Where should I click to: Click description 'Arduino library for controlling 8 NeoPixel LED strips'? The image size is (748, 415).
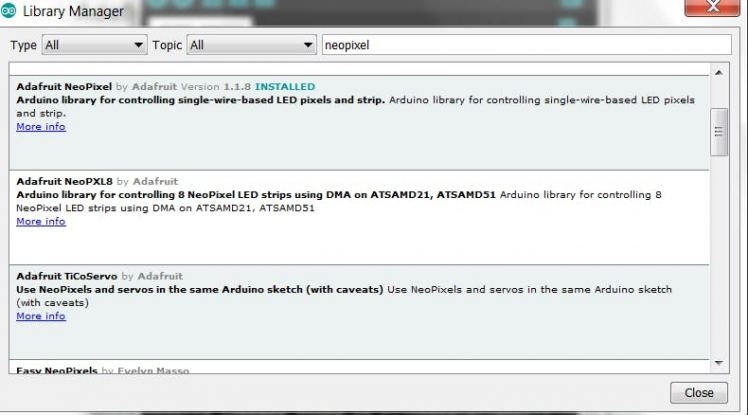pyautogui.click(x=256, y=195)
